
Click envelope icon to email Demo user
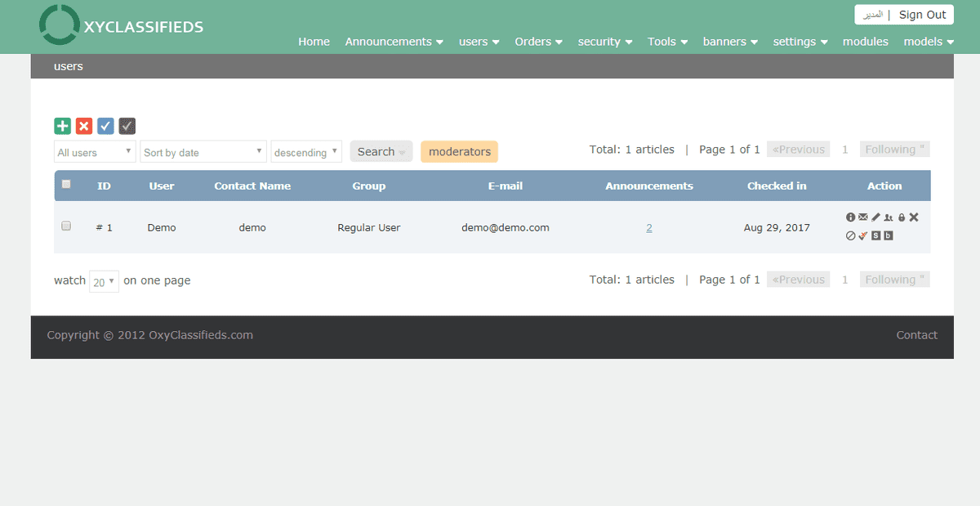tap(862, 217)
